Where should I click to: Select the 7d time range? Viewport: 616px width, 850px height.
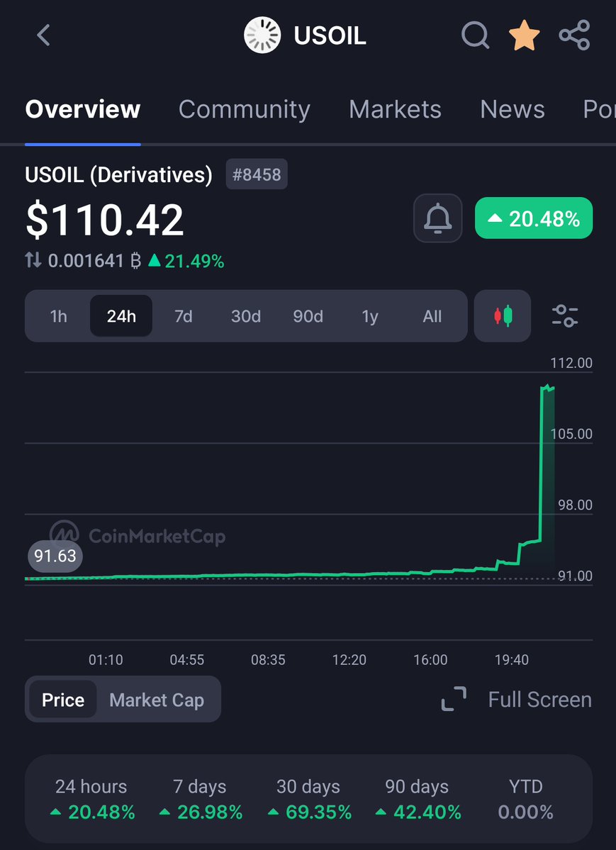[184, 316]
